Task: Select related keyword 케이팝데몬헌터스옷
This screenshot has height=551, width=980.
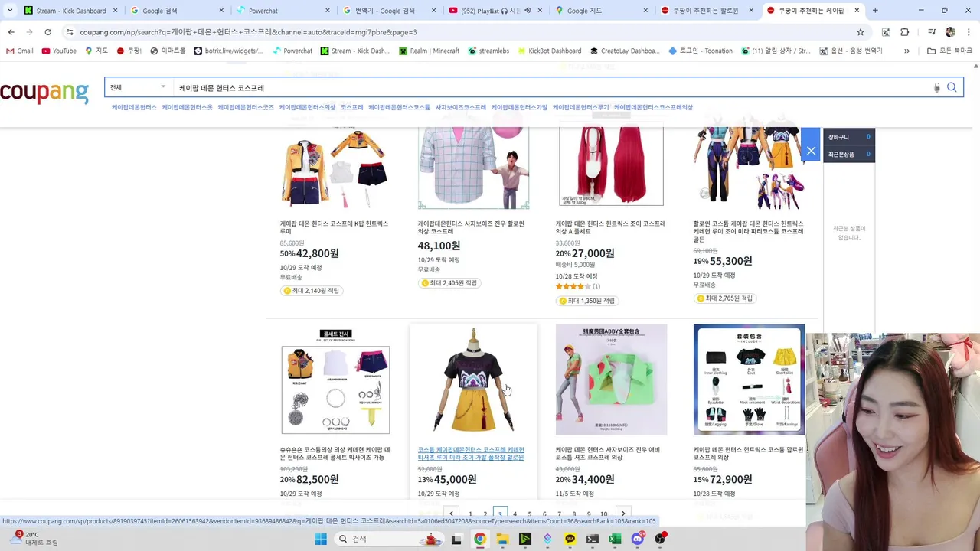Action: (x=188, y=108)
